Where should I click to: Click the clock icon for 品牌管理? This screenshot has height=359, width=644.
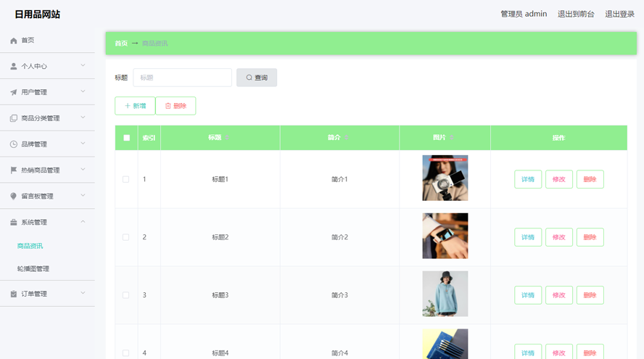click(x=14, y=144)
